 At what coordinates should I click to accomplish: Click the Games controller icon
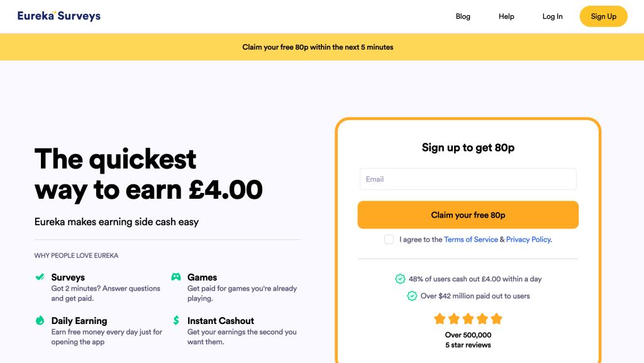pos(176,277)
